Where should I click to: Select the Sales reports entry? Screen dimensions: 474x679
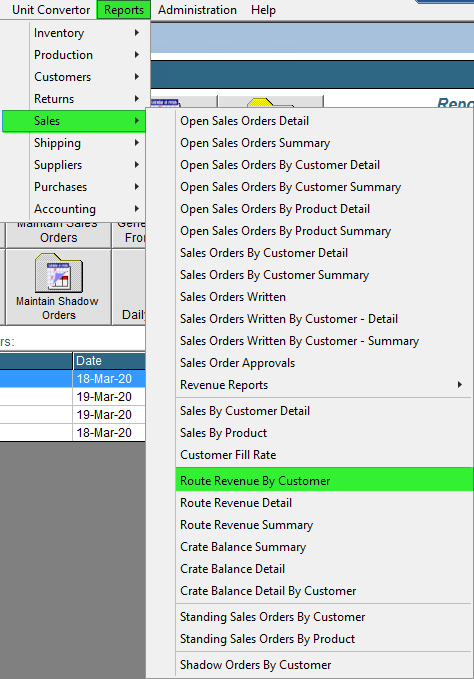click(74, 121)
